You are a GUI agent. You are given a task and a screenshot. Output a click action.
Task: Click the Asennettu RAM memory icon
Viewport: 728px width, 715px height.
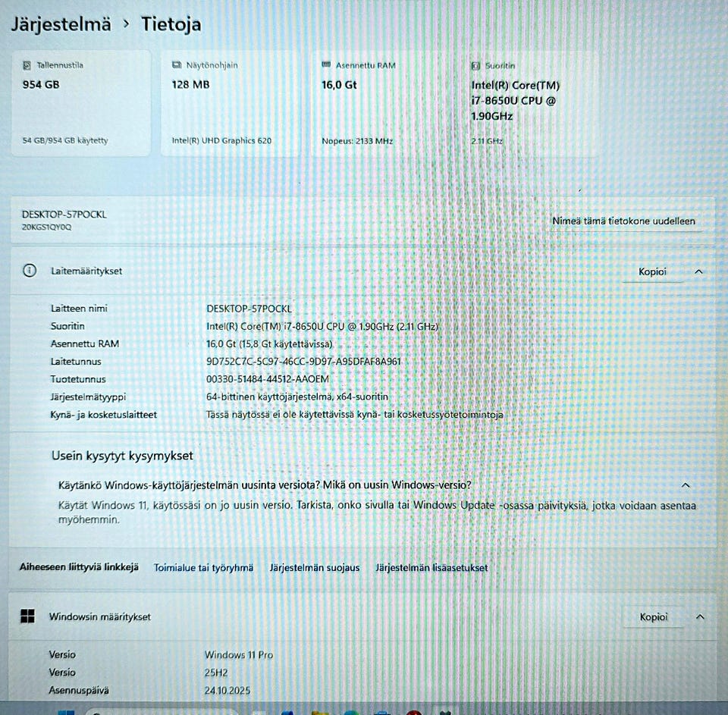point(326,65)
